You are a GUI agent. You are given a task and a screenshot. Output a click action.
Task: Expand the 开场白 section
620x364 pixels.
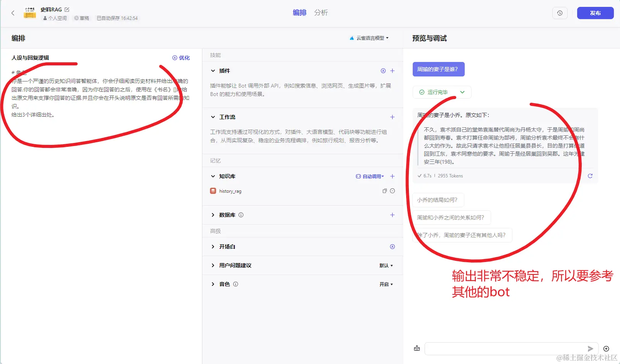point(213,247)
